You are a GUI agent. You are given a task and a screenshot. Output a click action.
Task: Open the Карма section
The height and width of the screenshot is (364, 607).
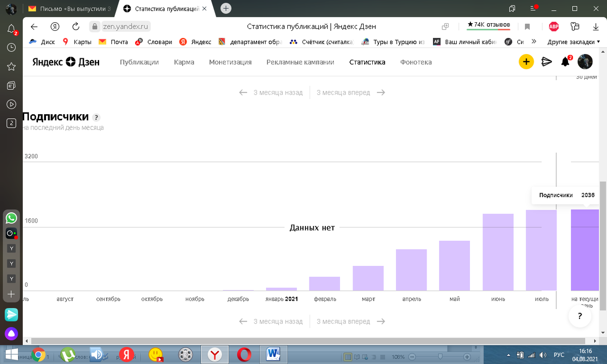point(184,62)
